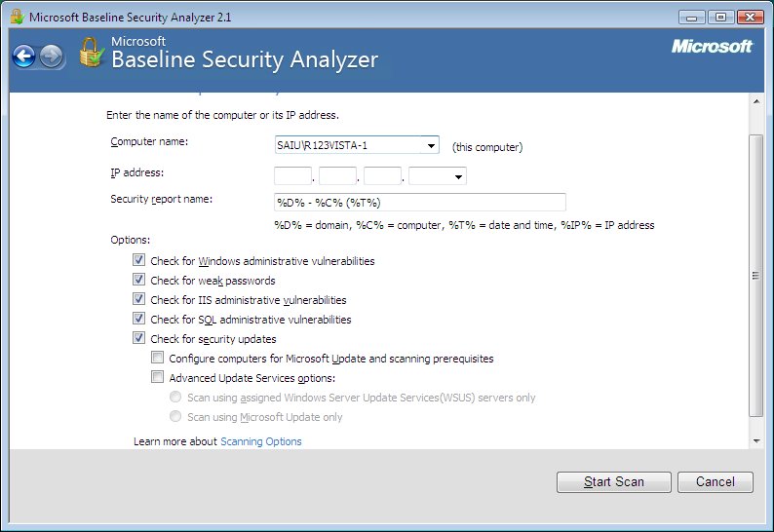The image size is (774, 532).
Task: Click the 'Security report name:' label
Action: click(x=162, y=199)
